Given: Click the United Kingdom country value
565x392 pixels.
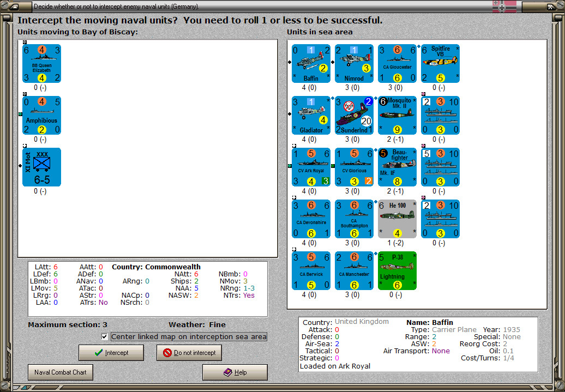Looking at the screenshot, I should pyautogui.click(x=362, y=321).
